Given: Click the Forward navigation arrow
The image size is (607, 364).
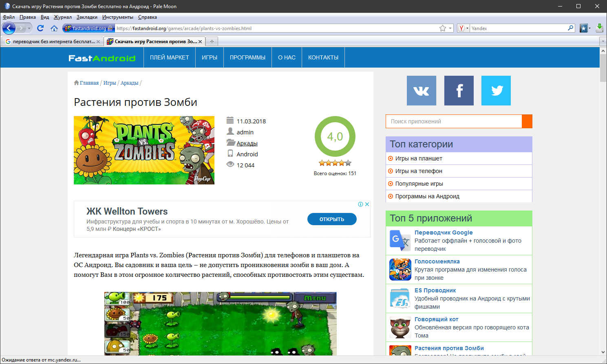Looking at the screenshot, I should pos(21,28).
